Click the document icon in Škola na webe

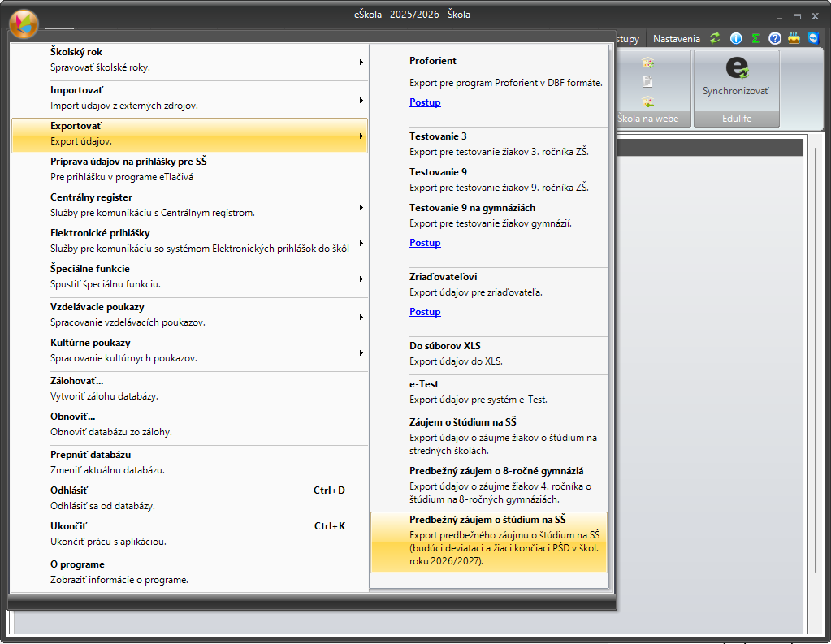647,82
